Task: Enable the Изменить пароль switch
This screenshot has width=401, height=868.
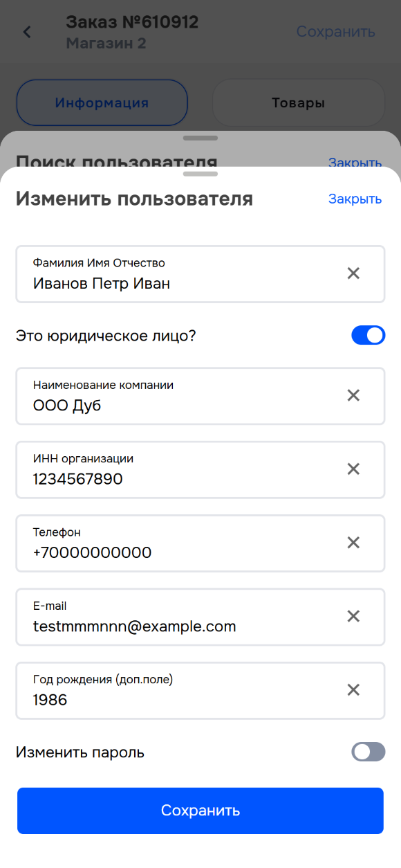Action: tap(368, 752)
